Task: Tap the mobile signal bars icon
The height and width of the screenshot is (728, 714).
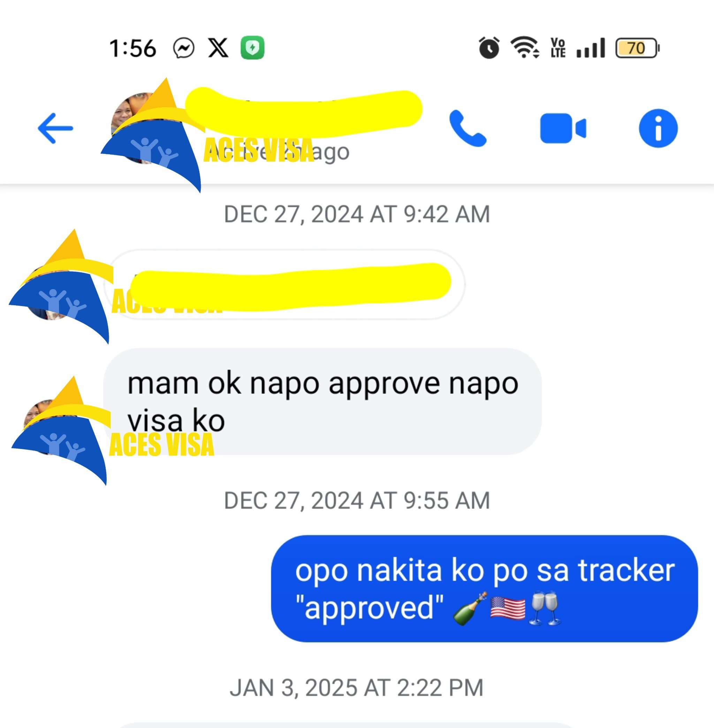Action: (x=591, y=48)
